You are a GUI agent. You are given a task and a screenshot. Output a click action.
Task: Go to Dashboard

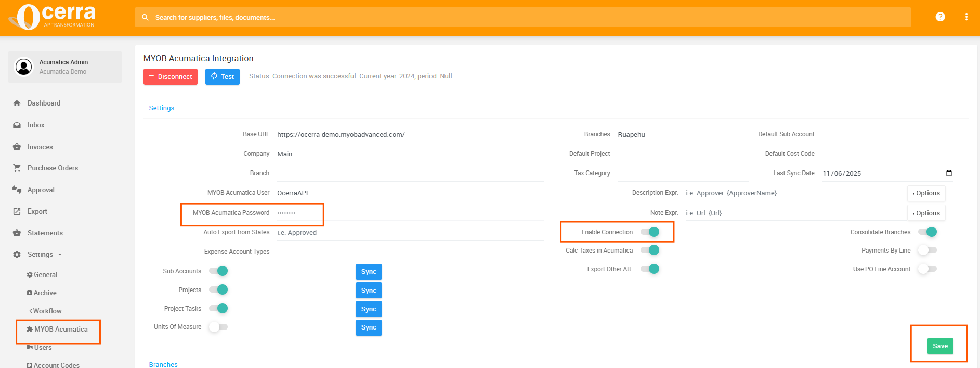pos(44,103)
